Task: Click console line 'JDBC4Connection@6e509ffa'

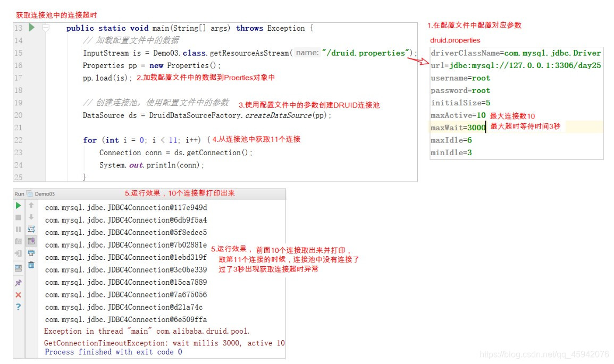Action: (x=125, y=320)
